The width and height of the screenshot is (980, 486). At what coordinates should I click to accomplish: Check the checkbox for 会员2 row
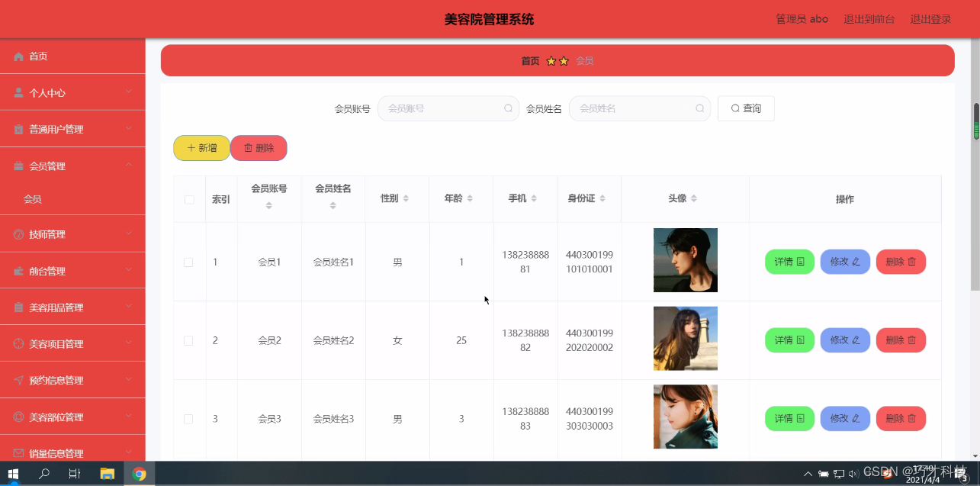click(188, 341)
